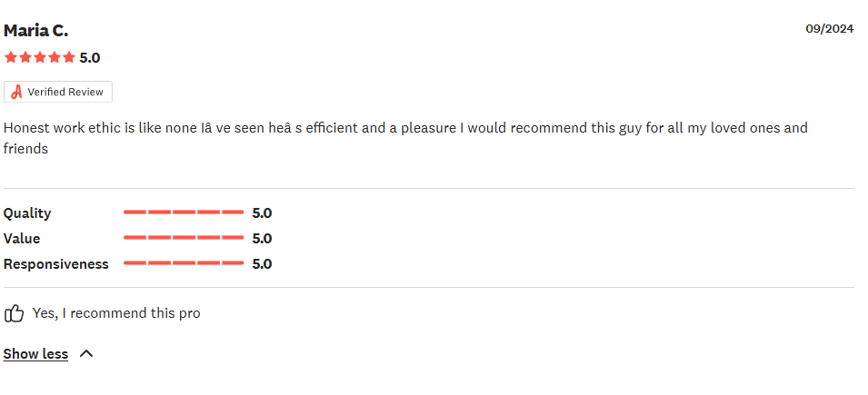
Task: Click the Quality rating bar
Action: 184,212
